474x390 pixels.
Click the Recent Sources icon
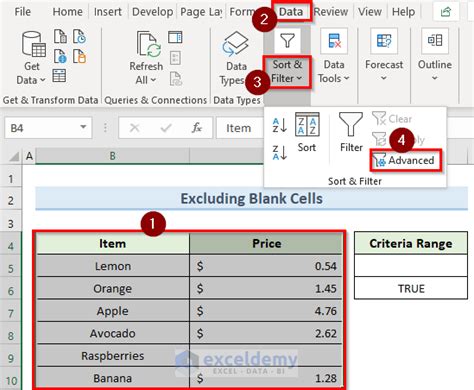80,36
